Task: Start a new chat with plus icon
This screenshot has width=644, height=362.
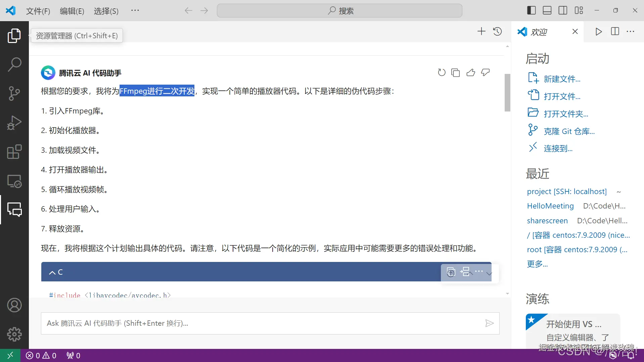Action: 481,31
